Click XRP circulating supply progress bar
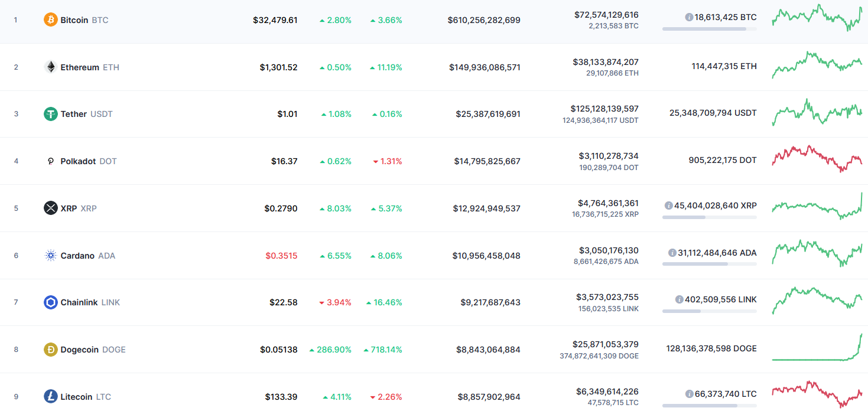 coord(709,217)
